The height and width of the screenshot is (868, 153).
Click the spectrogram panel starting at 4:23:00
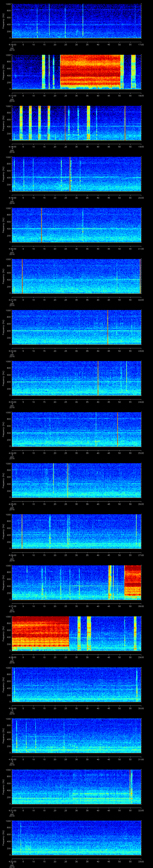pos(76,378)
